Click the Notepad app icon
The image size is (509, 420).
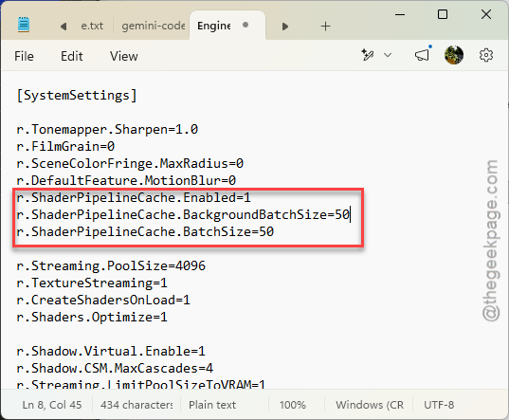tap(24, 25)
